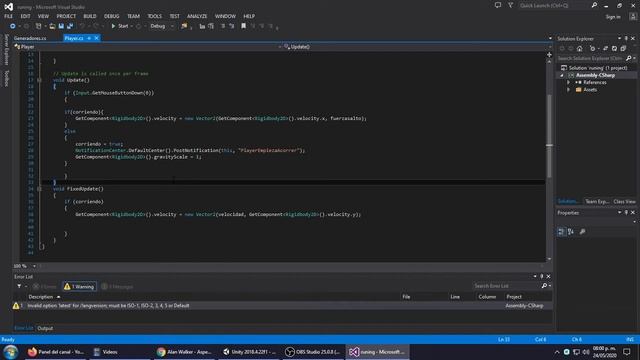This screenshot has height=360, width=640.
Task: Toggle the Messages filter button
Action: pyautogui.click(x=117, y=287)
